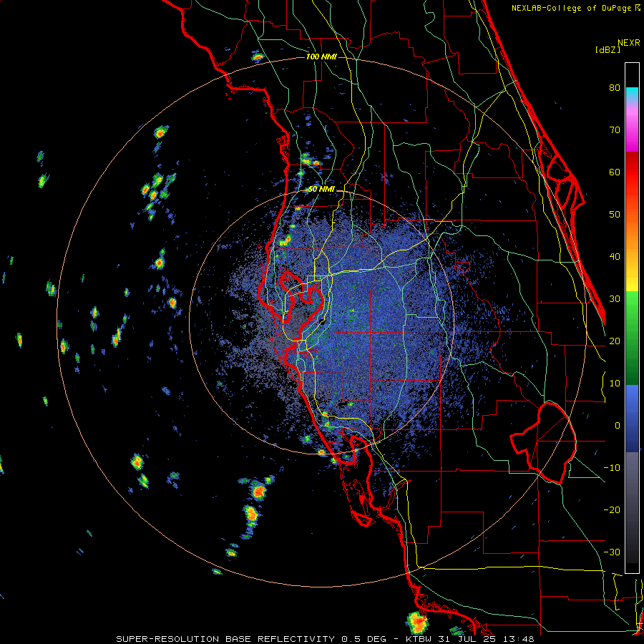The image size is (644, 644).
Task: Click the 40 value on dBZ scale
Action: pos(615,257)
